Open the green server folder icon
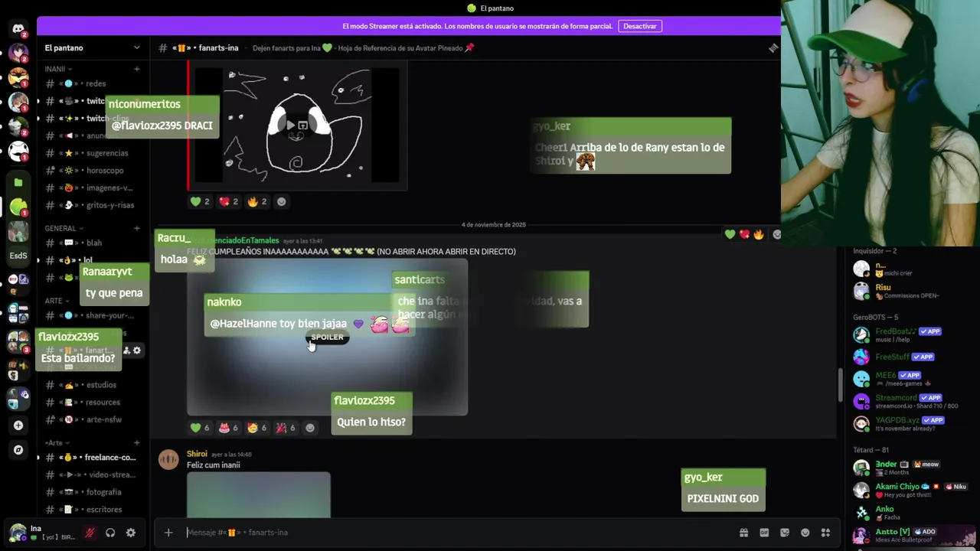The image size is (980, 551). (18, 182)
